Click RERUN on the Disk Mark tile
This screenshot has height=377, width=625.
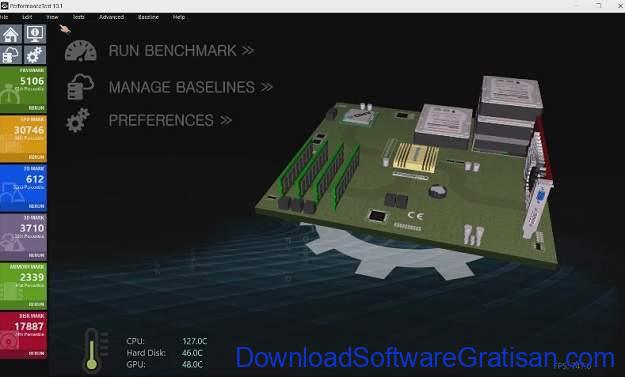[x=36, y=353]
